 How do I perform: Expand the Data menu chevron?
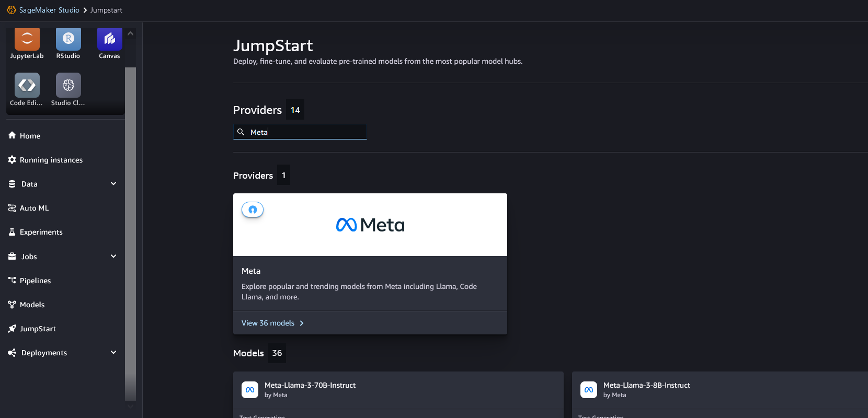coord(113,183)
